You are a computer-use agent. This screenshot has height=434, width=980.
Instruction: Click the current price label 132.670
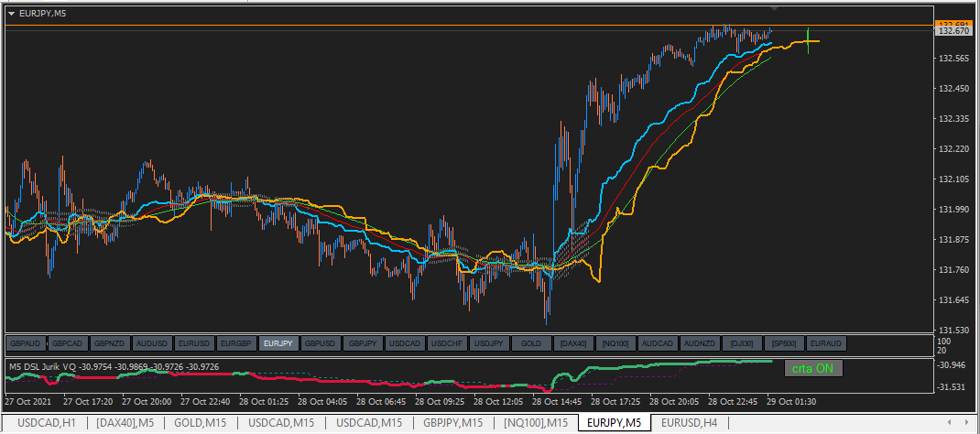click(953, 30)
